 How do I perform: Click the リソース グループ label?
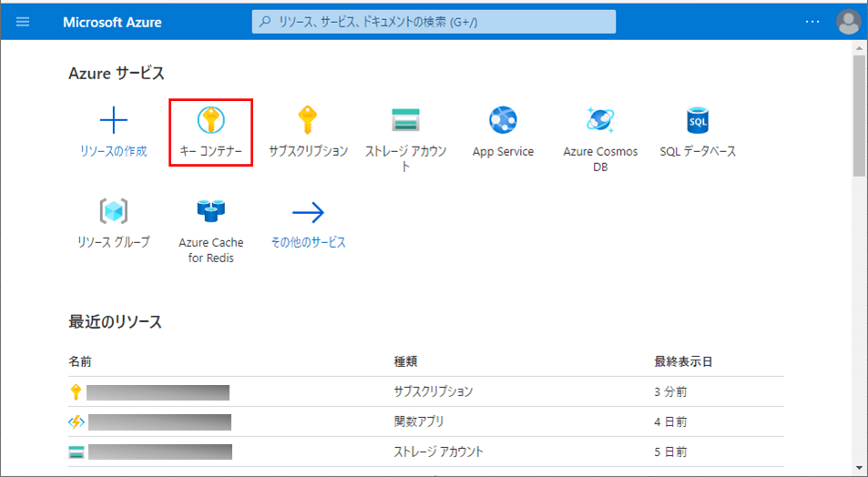coord(114,242)
